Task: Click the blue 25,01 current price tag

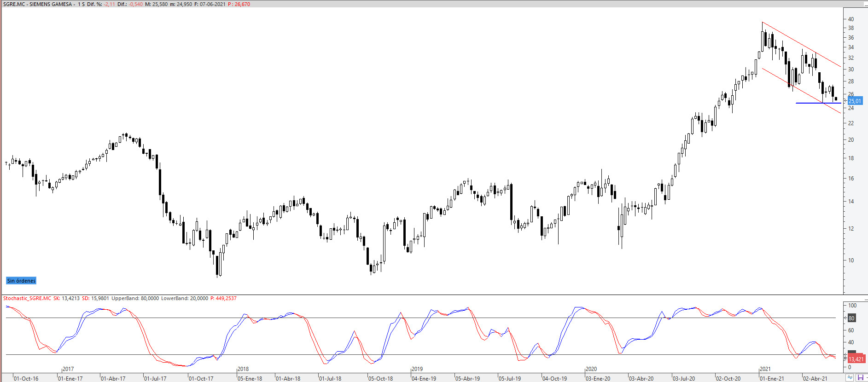Action: tap(855, 101)
